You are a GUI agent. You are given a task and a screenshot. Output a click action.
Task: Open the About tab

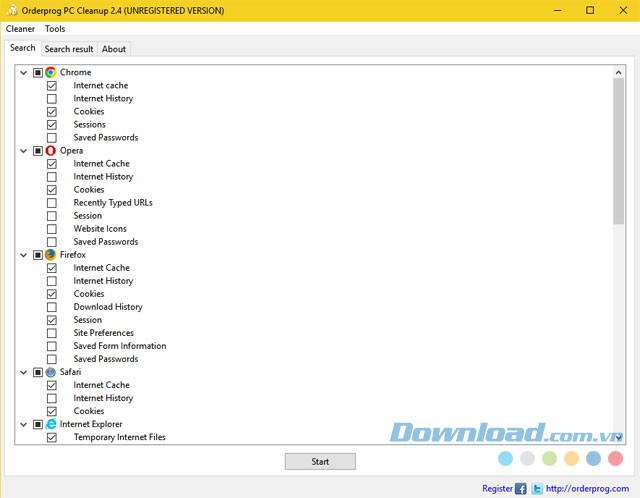114,49
